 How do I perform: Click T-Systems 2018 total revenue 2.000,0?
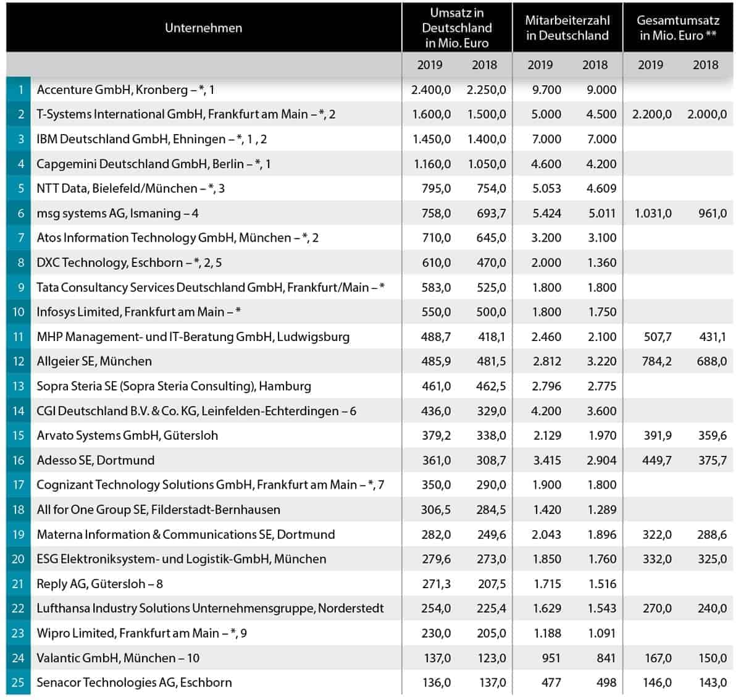[707, 114]
